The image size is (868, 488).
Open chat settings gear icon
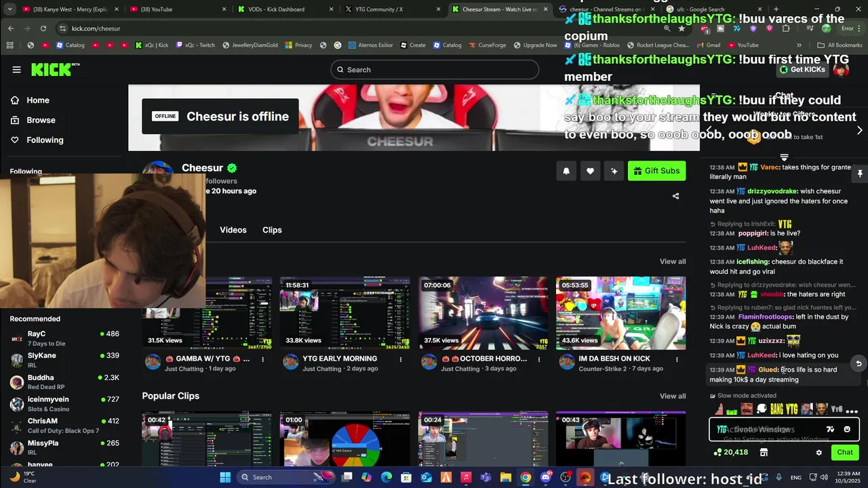point(818,453)
